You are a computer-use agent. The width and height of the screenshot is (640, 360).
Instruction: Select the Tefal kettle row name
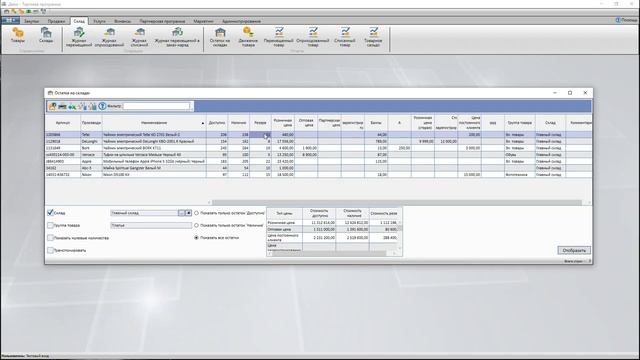(154, 134)
